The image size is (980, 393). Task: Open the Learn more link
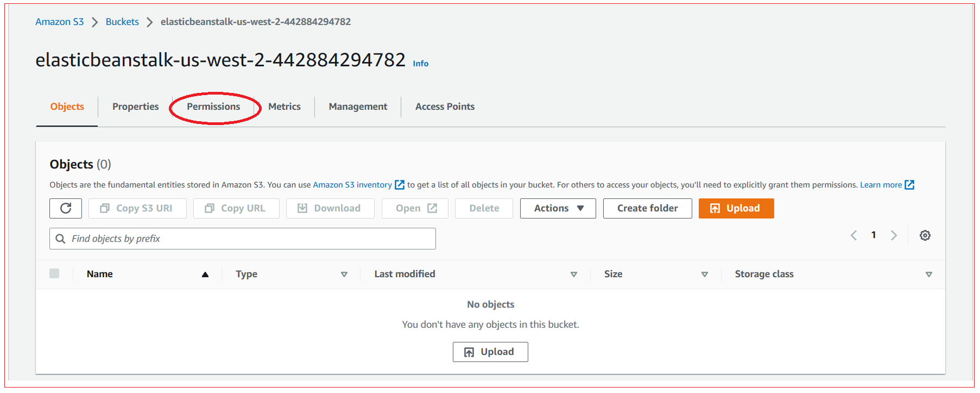click(x=881, y=185)
